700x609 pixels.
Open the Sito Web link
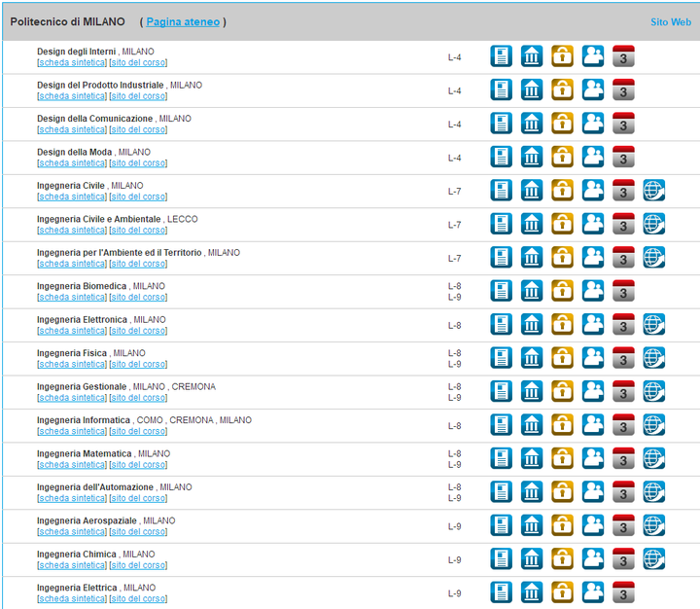pyautogui.click(x=671, y=22)
